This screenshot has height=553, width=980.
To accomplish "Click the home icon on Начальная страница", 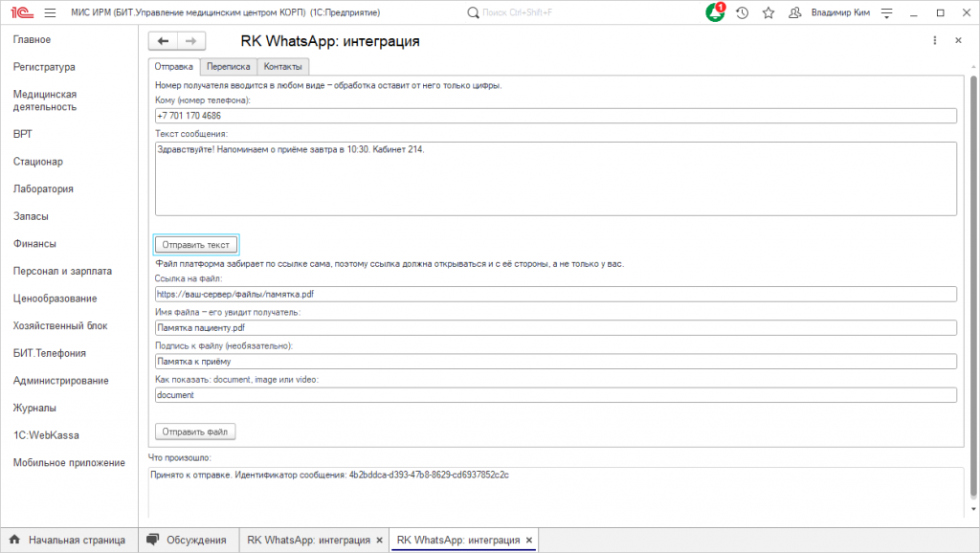I will tap(15, 540).
